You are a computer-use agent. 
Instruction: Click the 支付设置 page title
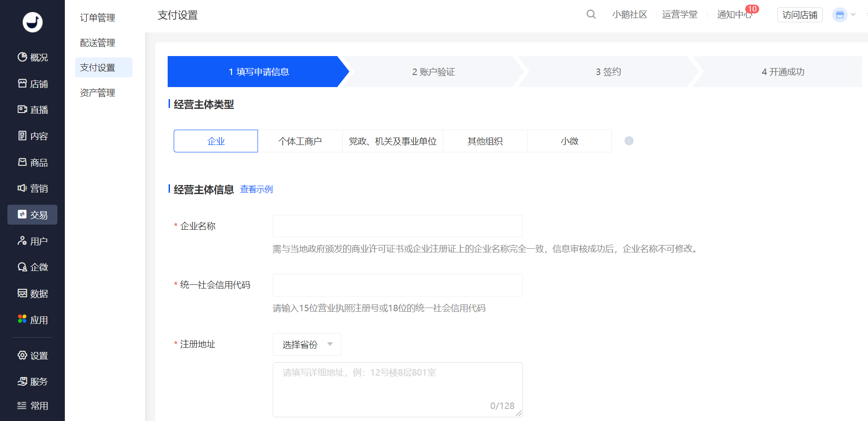pos(178,15)
